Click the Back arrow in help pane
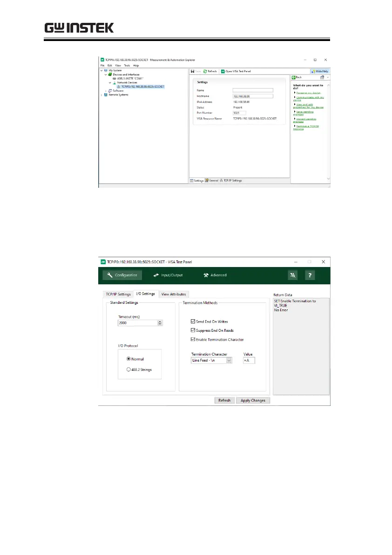392x555 pixels. 293,77
